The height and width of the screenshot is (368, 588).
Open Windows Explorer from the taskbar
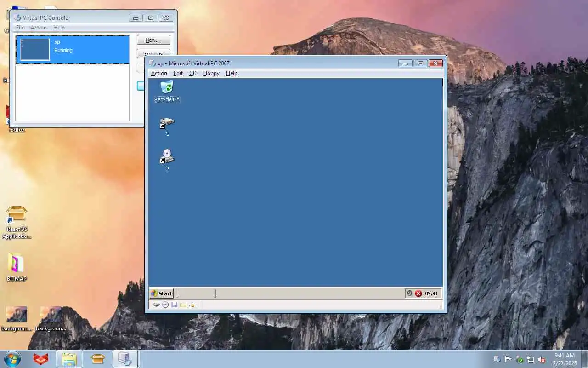[x=69, y=359]
